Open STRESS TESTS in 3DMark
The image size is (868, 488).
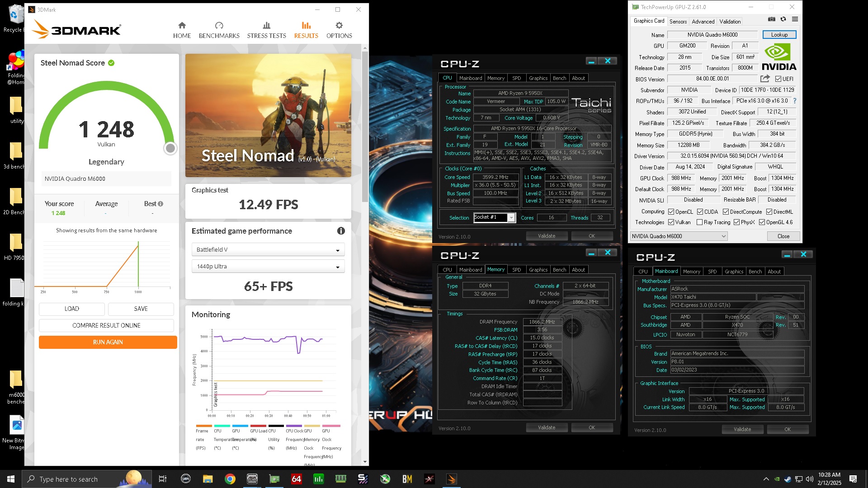(266, 30)
